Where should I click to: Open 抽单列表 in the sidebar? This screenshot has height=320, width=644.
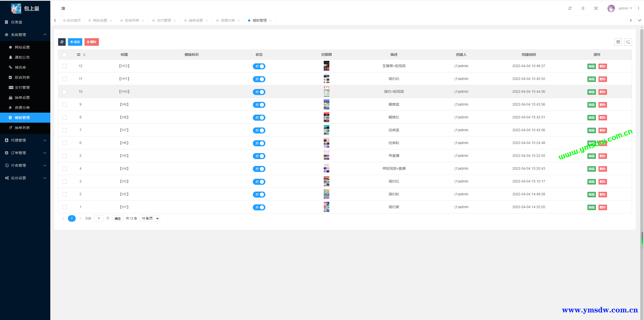22,128
